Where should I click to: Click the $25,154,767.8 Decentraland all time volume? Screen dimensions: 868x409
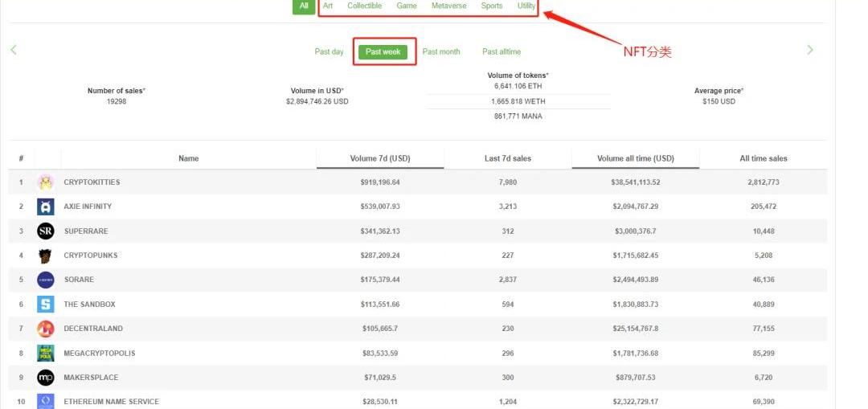coord(636,328)
